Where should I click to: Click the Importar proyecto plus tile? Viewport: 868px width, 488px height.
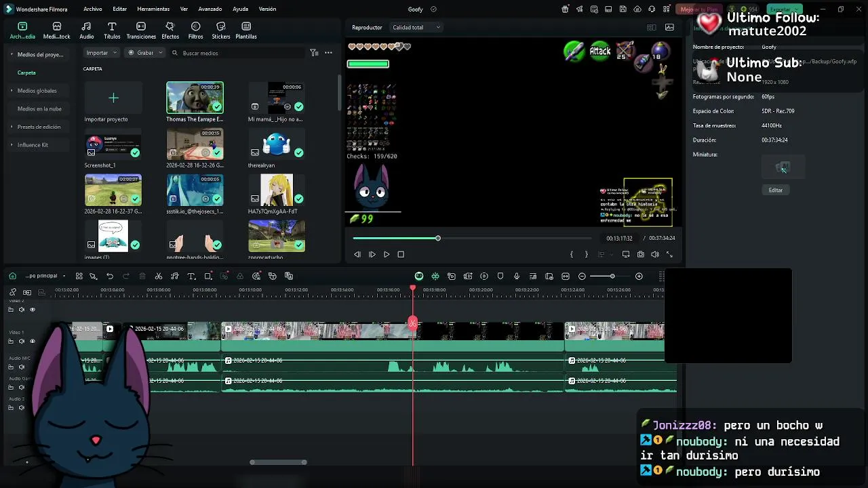click(x=113, y=98)
